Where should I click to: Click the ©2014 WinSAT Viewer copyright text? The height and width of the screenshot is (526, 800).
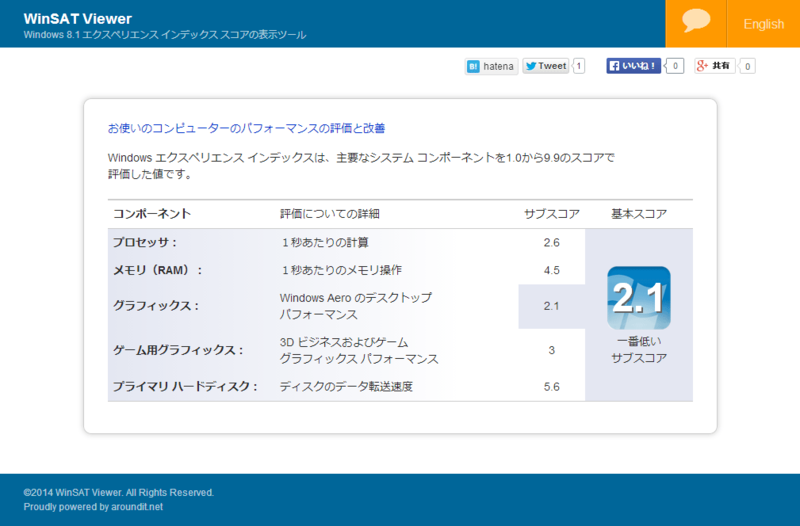click(x=118, y=493)
